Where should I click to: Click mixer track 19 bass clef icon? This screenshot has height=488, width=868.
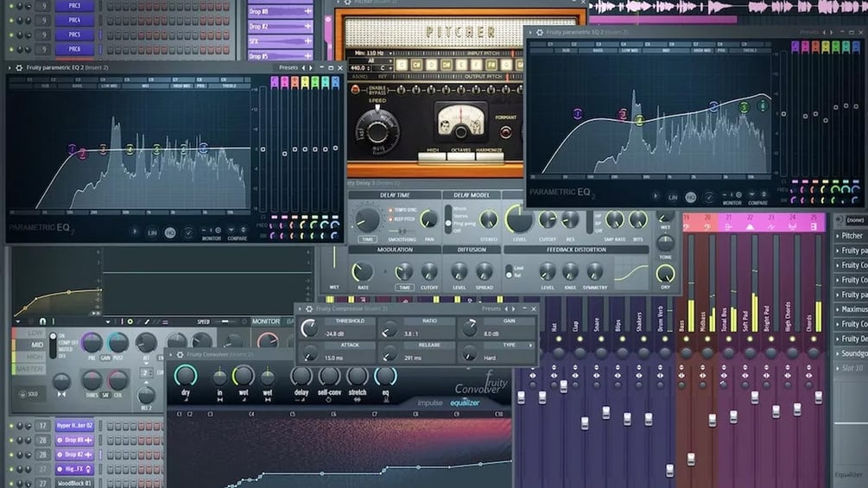(687, 227)
